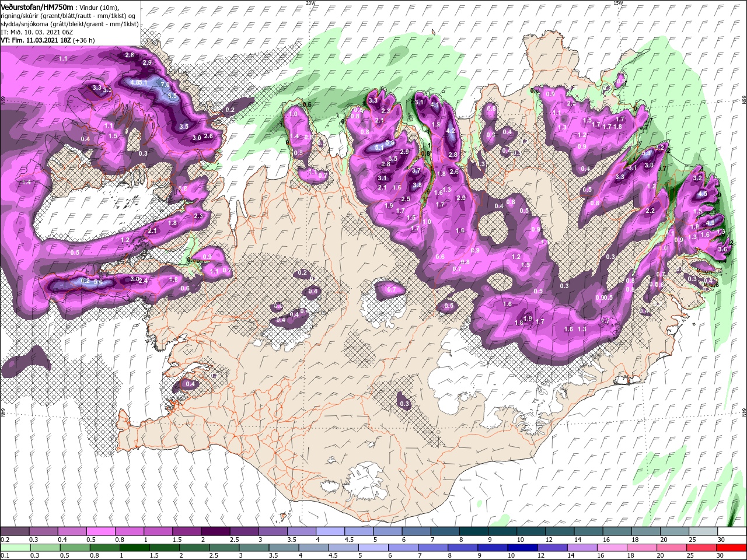747x560 pixels.
Task: Select the 'Vindur (10m)' heading text
Action: pyautogui.click(x=99, y=7)
